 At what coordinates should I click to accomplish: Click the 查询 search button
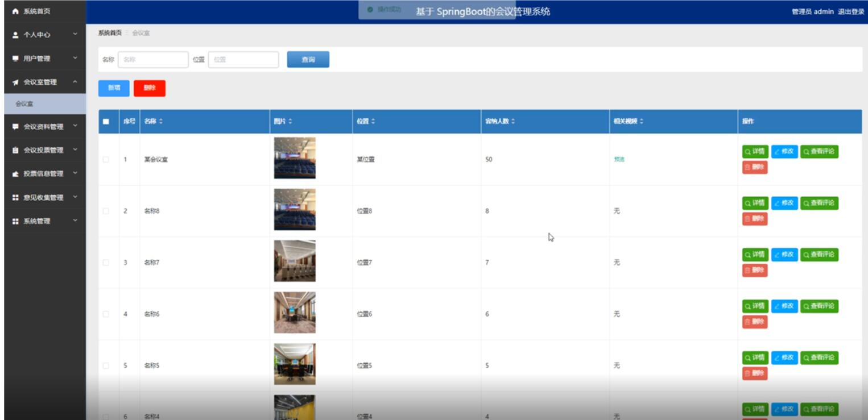308,60
